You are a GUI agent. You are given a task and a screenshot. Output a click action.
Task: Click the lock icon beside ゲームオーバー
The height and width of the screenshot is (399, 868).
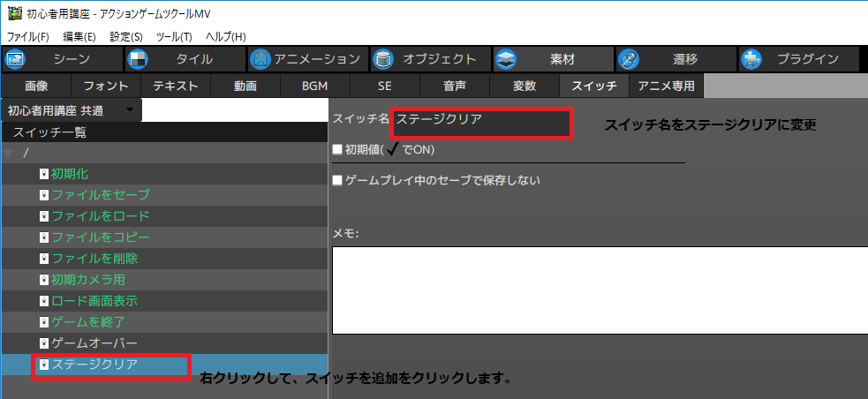coord(44,343)
